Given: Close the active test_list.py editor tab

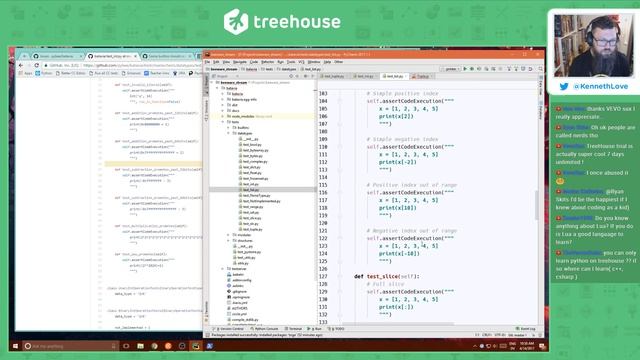Looking at the screenshot, I should 406,76.
